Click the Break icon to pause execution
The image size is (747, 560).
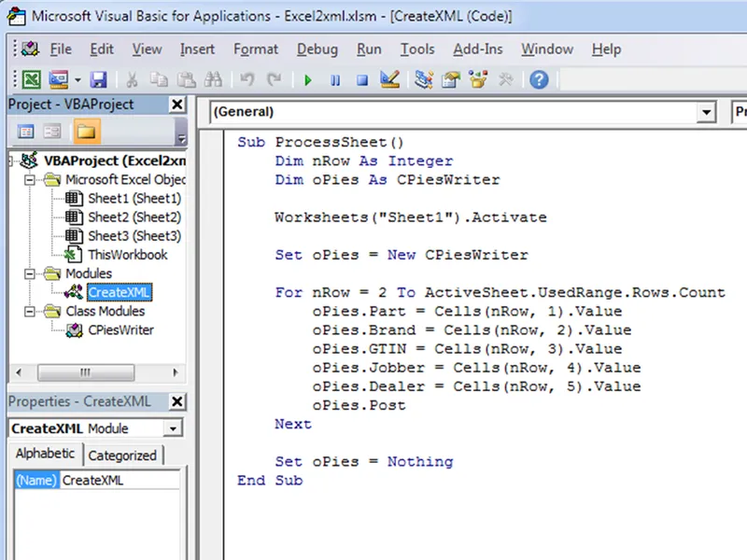(x=334, y=80)
